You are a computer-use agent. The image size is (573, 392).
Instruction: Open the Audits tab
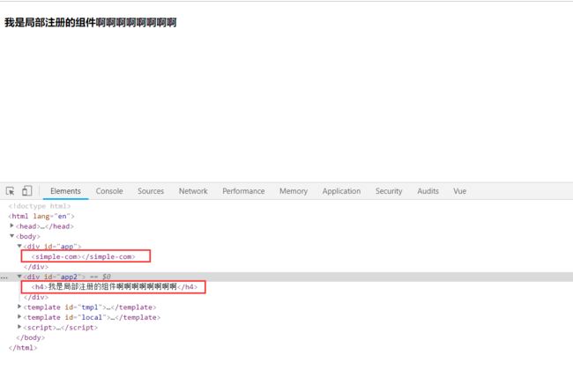click(x=428, y=191)
